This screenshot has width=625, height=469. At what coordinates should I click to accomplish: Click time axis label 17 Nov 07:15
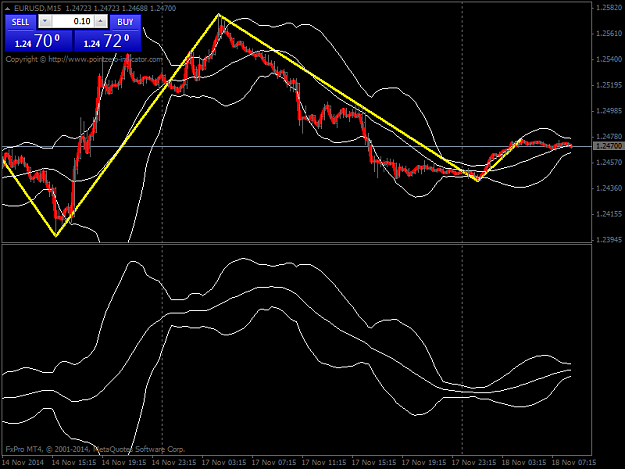pyautogui.click(x=274, y=463)
